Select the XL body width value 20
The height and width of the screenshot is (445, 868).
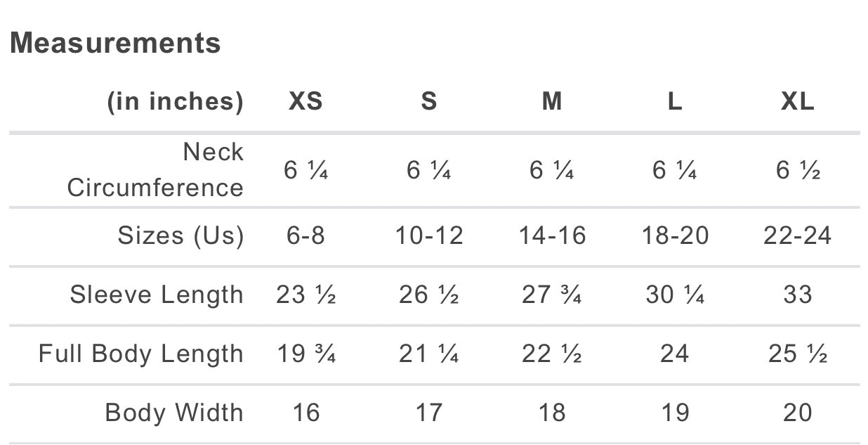coord(798,413)
